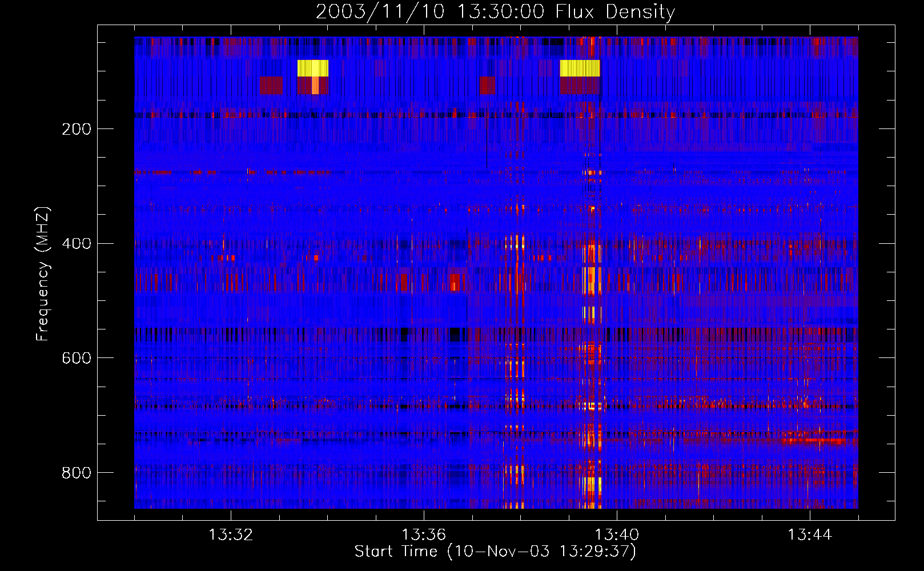
Task: Click the "Frequency (MHZ)" axis label
Action: 42,274
